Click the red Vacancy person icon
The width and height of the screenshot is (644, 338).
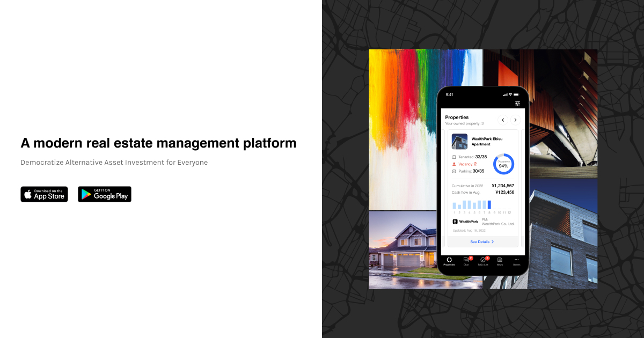click(454, 164)
